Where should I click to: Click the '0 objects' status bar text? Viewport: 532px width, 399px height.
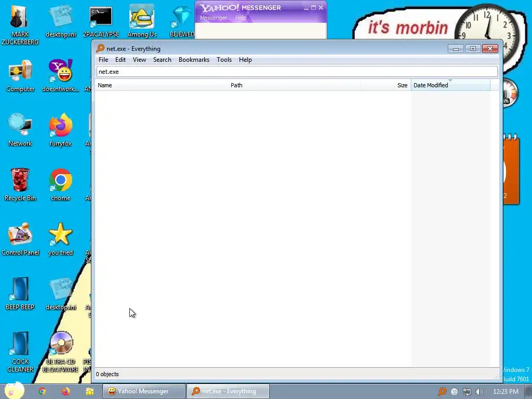pyautogui.click(x=107, y=374)
